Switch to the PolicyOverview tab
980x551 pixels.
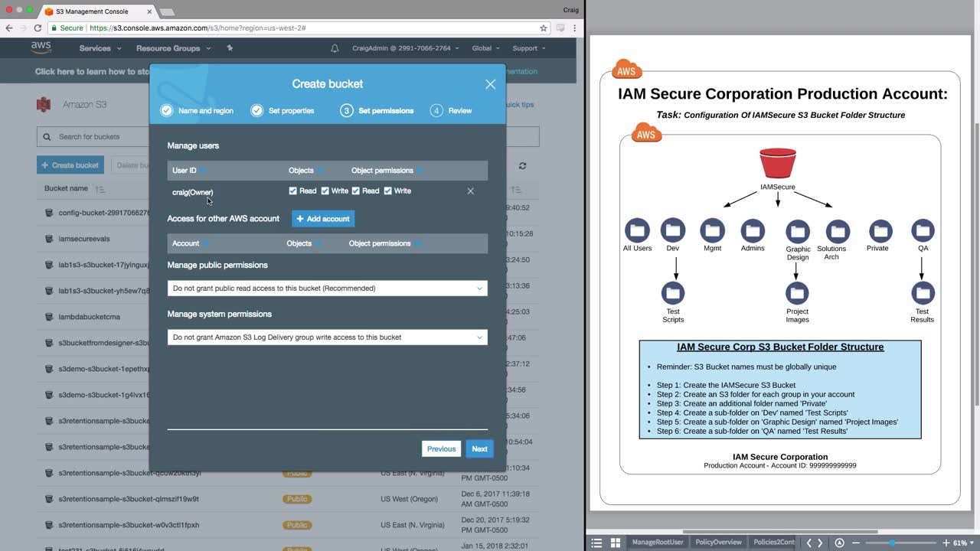pyautogui.click(x=718, y=543)
